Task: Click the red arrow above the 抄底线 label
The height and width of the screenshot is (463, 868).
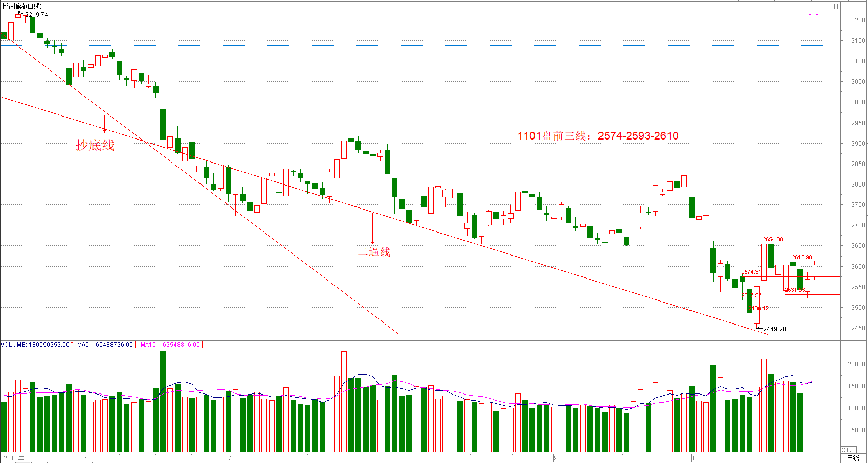Action: (105, 124)
